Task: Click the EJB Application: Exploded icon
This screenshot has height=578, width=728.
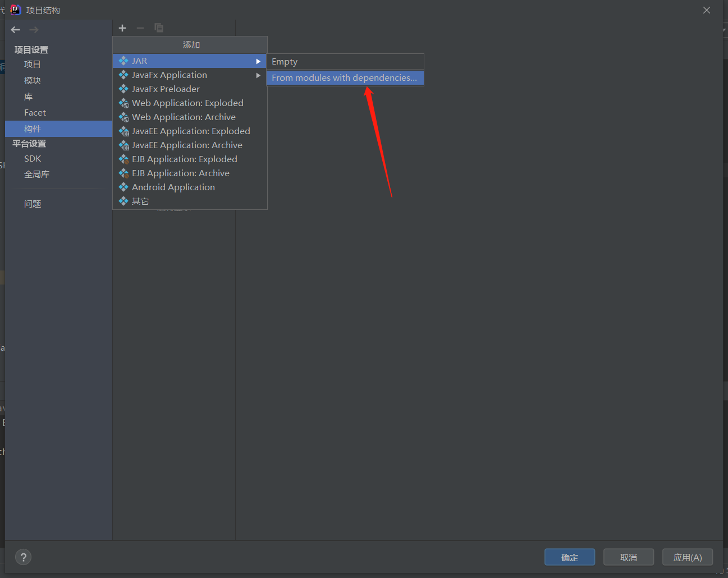Action: click(x=124, y=159)
